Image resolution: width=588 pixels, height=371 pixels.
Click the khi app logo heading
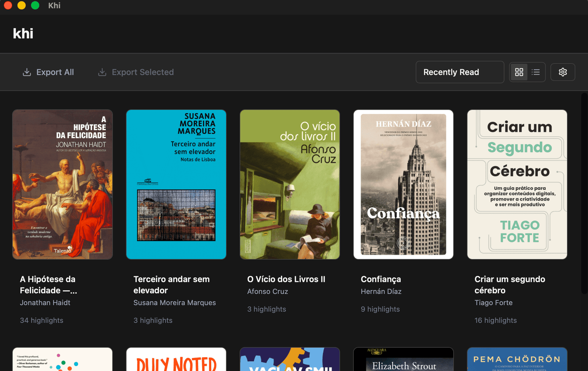[x=23, y=33]
